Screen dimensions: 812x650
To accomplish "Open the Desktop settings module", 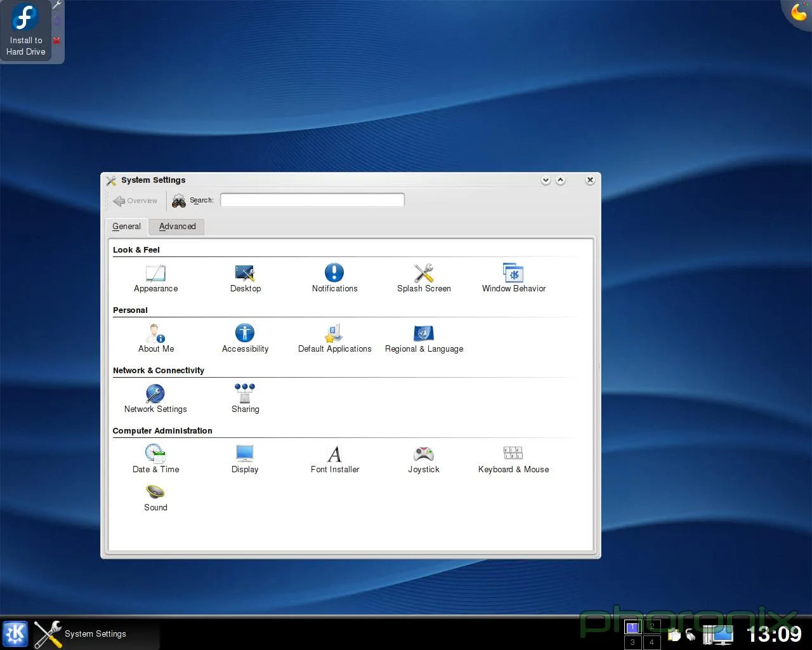I will pyautogui.click(x=245, y=278).
